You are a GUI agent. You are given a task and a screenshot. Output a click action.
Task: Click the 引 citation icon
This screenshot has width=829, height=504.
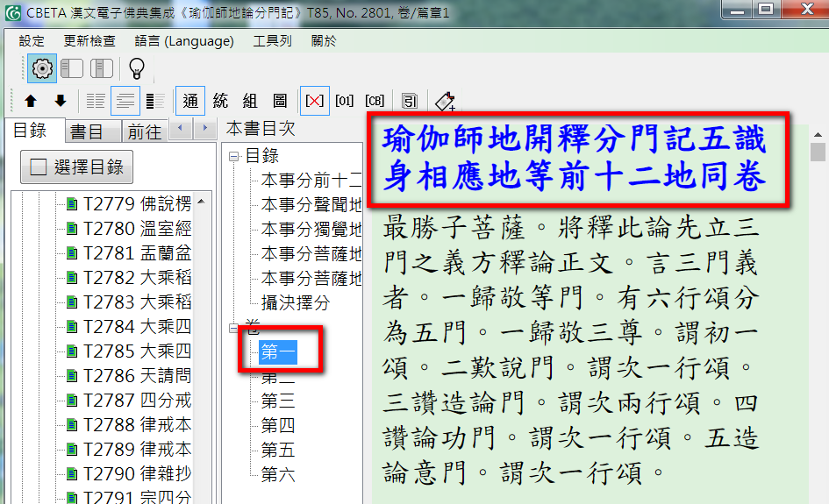click(x=410, y=101)
